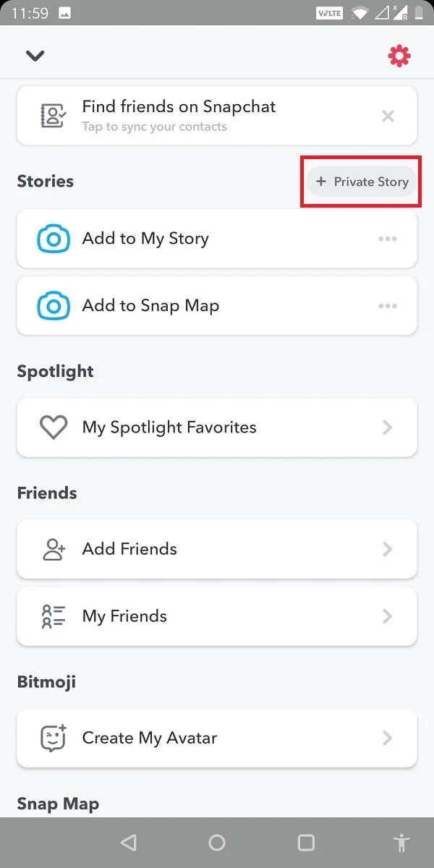Viewport: 434px width, 868px height.
Task: Collapse profile with the down chevron
Action: pyautogui.click(x=35, y=56)
